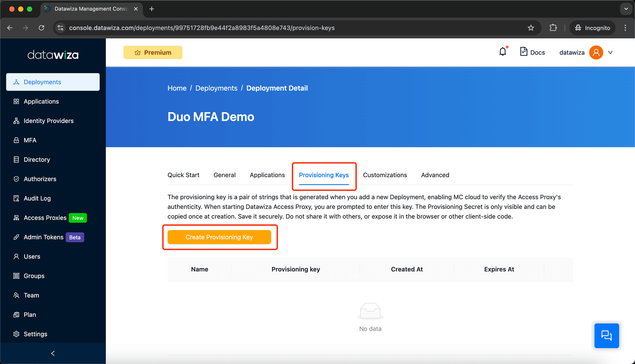The image size is (635, 364).
Task: Switch to the Customizations tab
Action: point(385,175)
